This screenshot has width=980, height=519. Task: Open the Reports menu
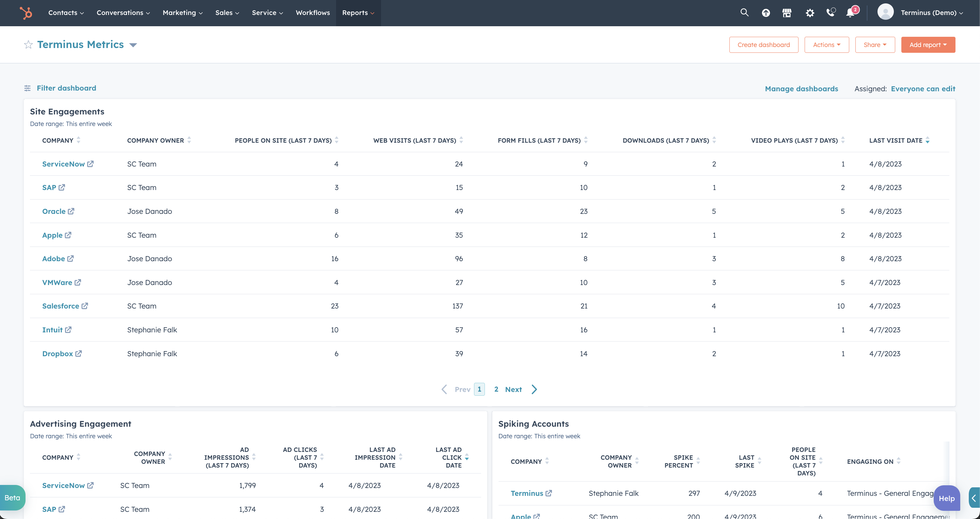(358, 13)
